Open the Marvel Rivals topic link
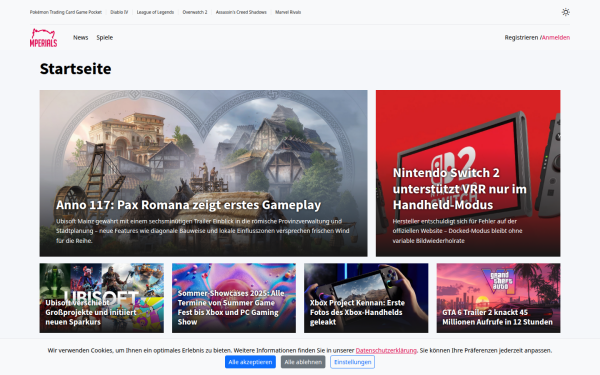The width and height of the screenshot is (600, 375). coord(288,12)
